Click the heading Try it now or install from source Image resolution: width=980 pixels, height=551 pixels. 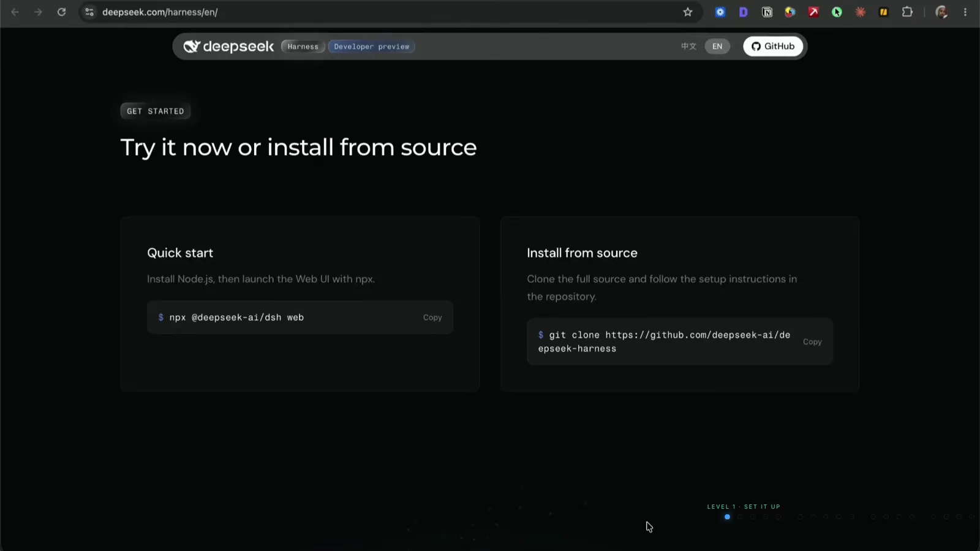tap(298, 148)
